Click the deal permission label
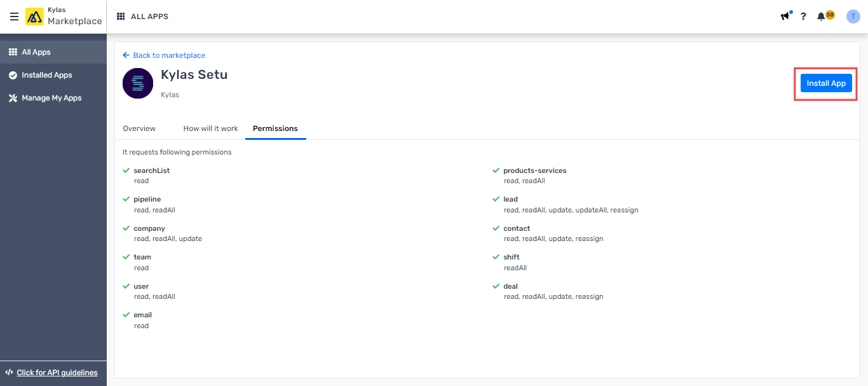The image size is (868, 386). pyautogui.click(x=510, y=286)
